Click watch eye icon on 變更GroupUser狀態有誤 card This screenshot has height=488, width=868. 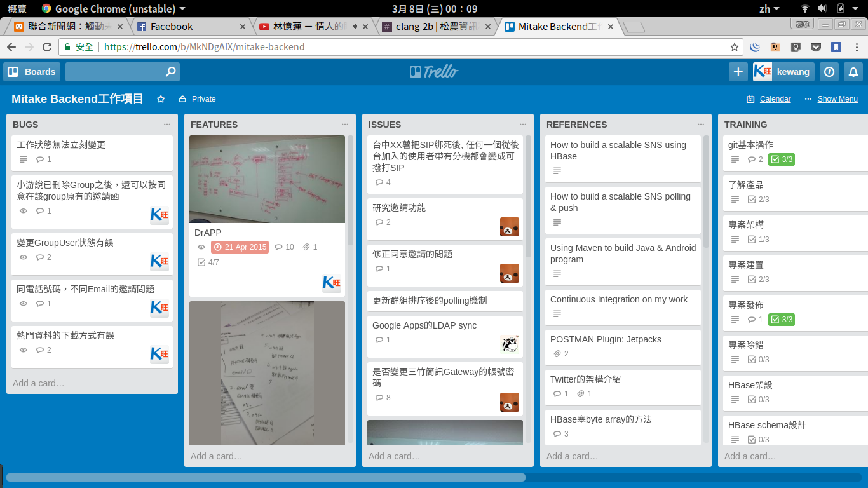pos(24,257)
